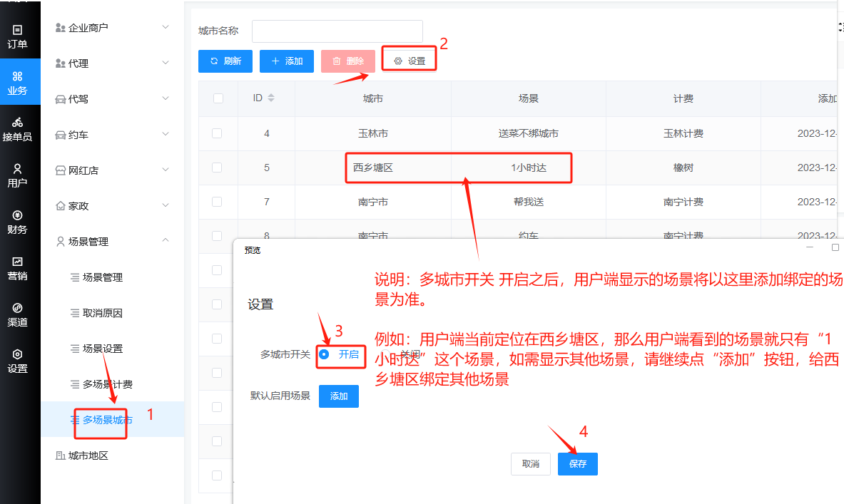The width and height of the screenshot is (844, 504).
Task: Click the 帮我送 scene cell
Action: pyautogui.click(x=528, y=202)
